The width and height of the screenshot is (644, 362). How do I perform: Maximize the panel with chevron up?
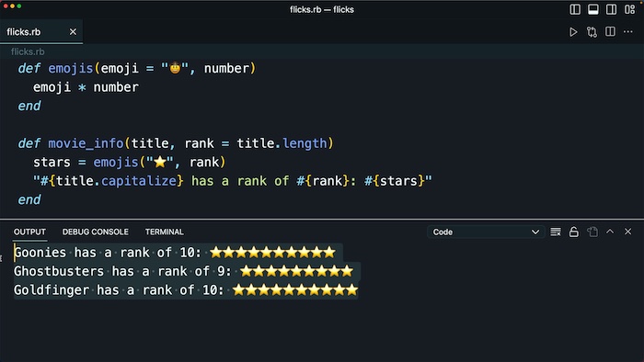(x=610, y=232)
